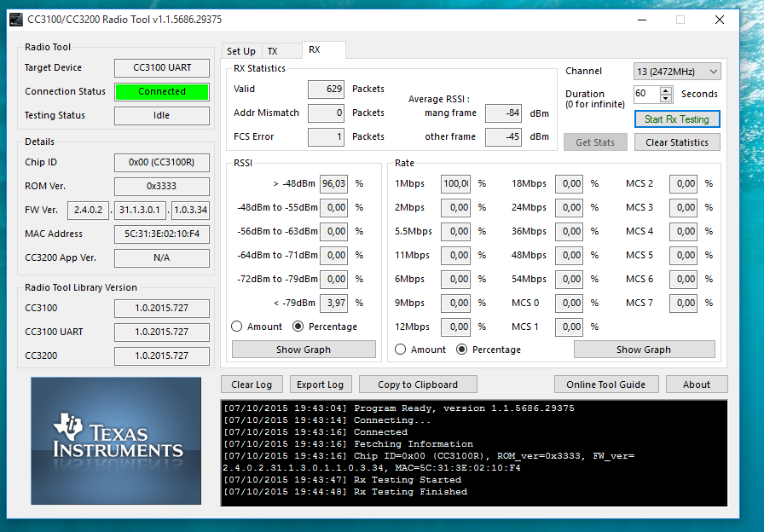Screen dimensions: 764x532
Task: Click Start Rx Testing button
Action: [677, 119]
